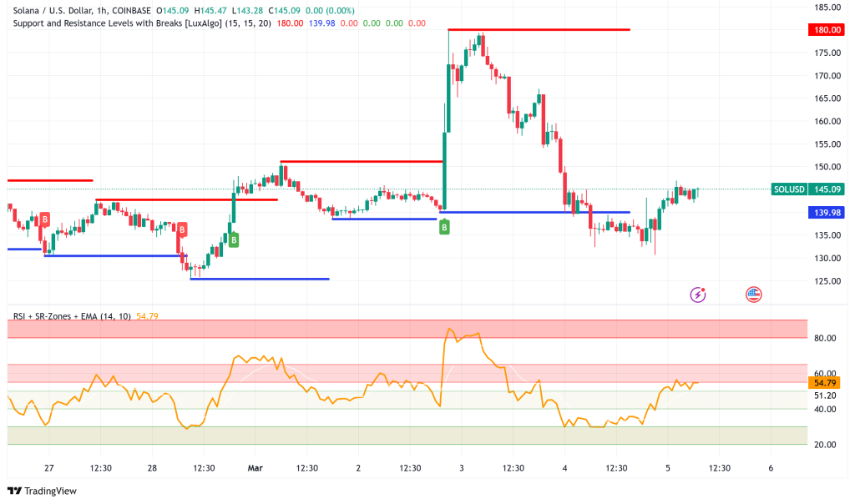
Task: Click the orange 54.79 value in RSI legend
Action: pos(147,316)
